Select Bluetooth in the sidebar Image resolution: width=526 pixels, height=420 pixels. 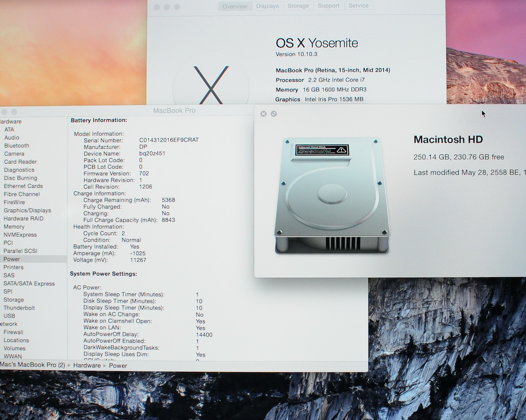point(17,146)
